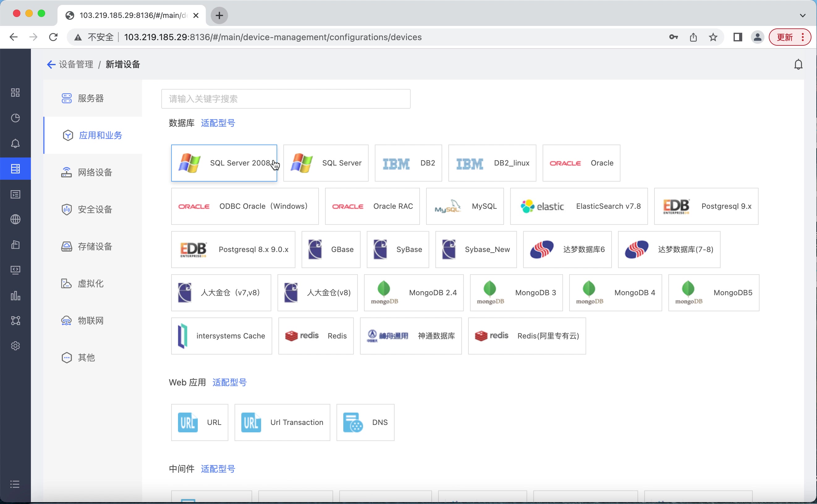
Task: Go to 设备管理 breadcrumb
Action: pos(76,64)
